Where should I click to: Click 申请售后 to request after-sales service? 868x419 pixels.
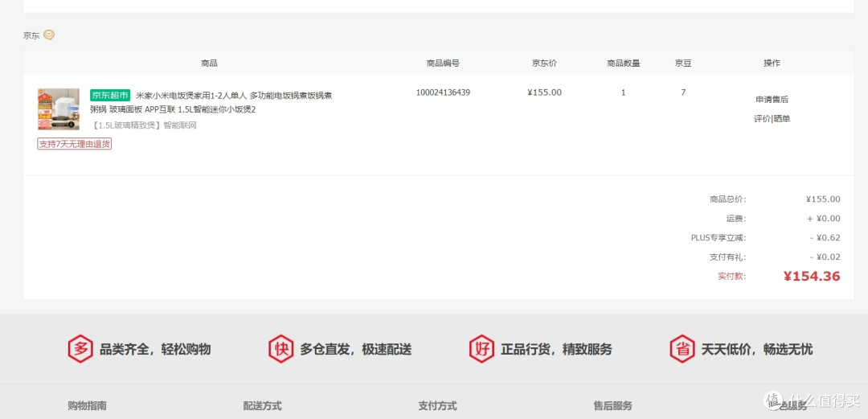pos(772,99)
